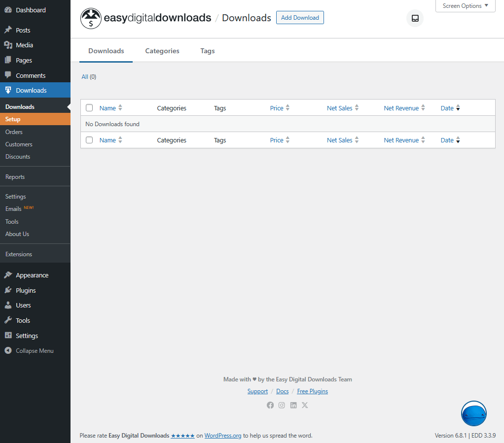Tick the select-all checkbox in table header

[x=89, y=107]
